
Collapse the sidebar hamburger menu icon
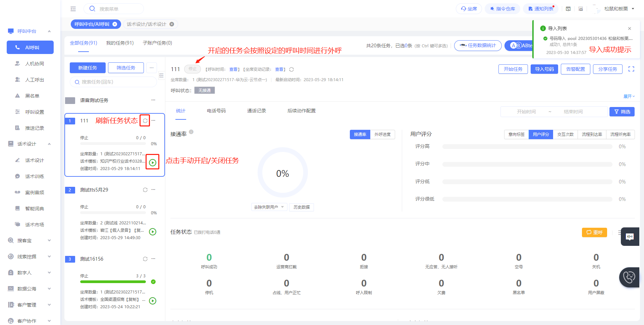click(x=73, y=9)
